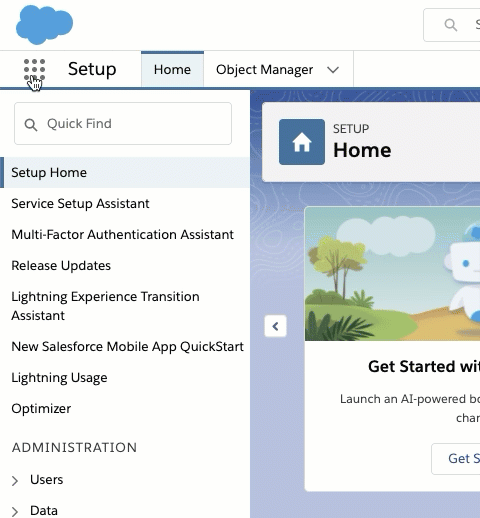The height and width of the screenshot is (518, 480).
Task: Click the Setup Home house icon
Action: 302,142
